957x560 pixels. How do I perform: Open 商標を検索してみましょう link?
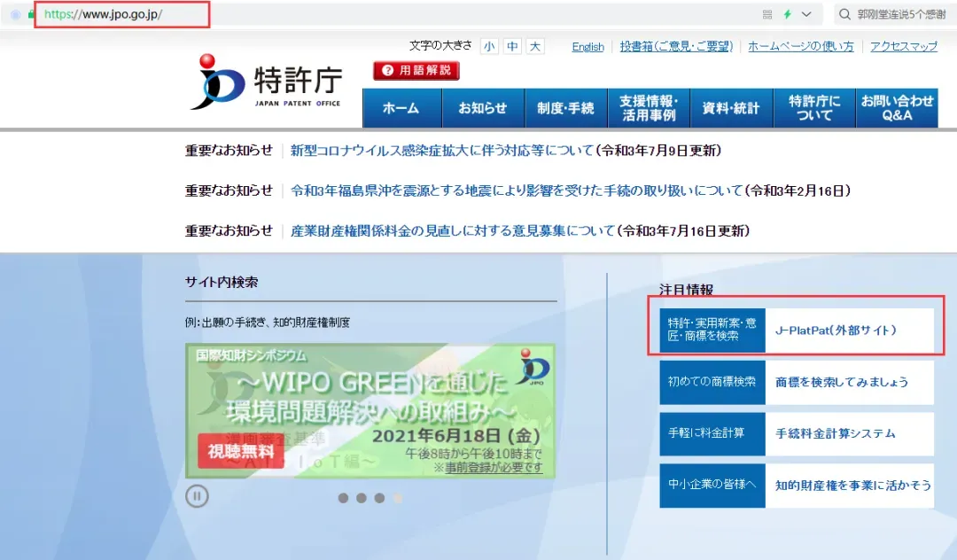point(842,382)
